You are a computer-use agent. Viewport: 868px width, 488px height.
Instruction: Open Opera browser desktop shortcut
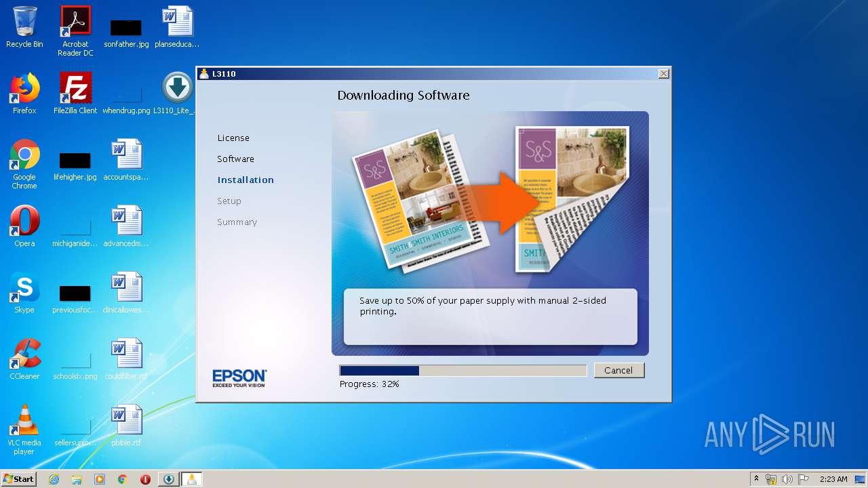24,226
